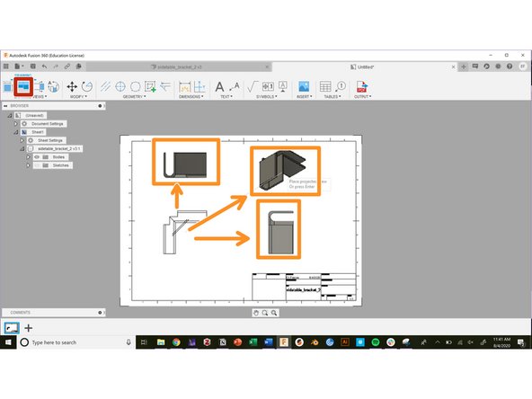Collapse the Browser panel

[x=5, y=106]
